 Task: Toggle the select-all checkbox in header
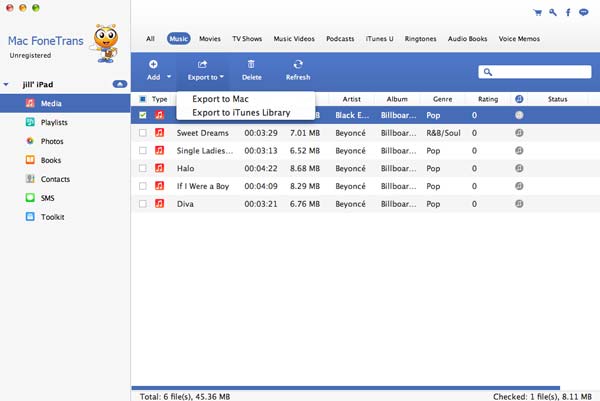click(x=143, y=99)
